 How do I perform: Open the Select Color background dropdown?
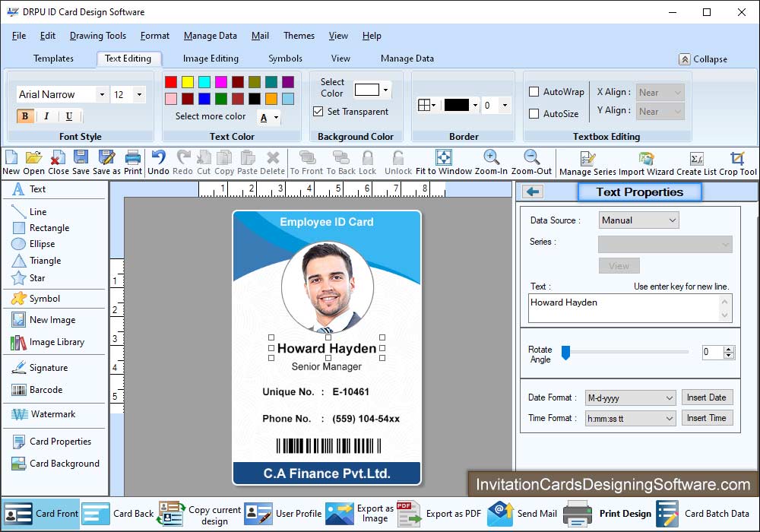point(386,90)
